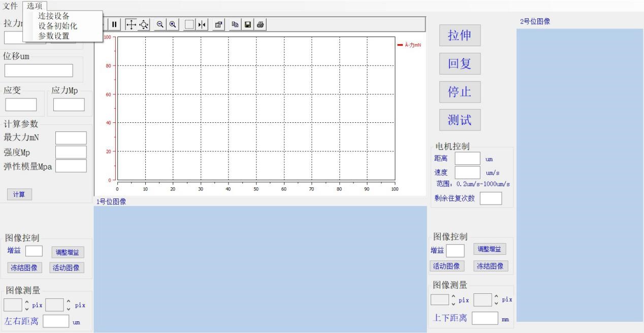Focus the 距离 um field in 电机控制
The image size is (644, 333).
(x=467, y=158)
